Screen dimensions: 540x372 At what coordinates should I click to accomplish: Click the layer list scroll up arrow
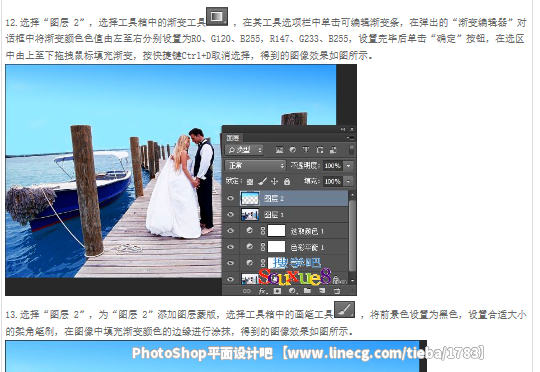click(352, 195)
